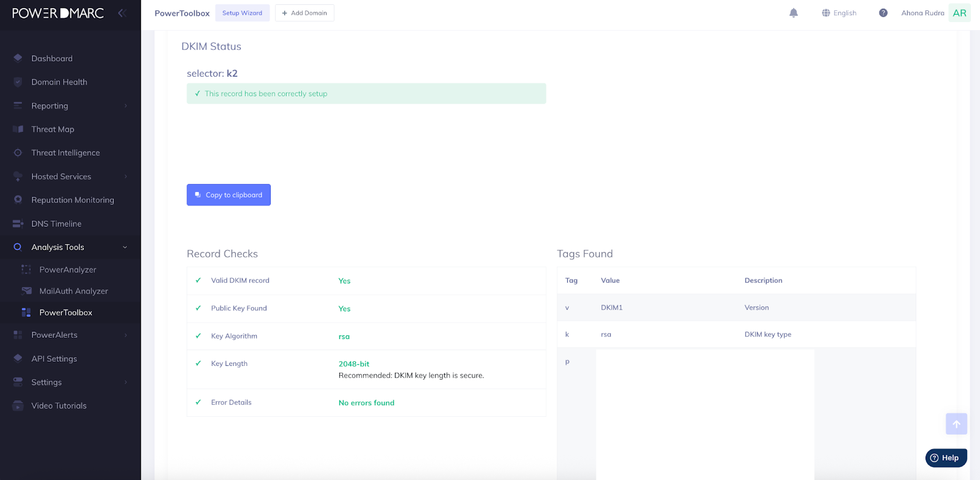Click the Video Tutorials icon
This screenshot has width=980, height=480.
click(18, 406)
